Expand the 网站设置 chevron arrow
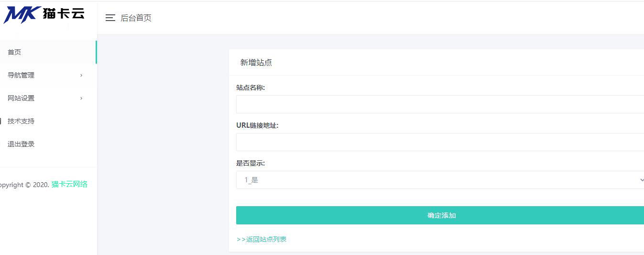This screenshot has height=255, width=644. [x=81, y=98]
